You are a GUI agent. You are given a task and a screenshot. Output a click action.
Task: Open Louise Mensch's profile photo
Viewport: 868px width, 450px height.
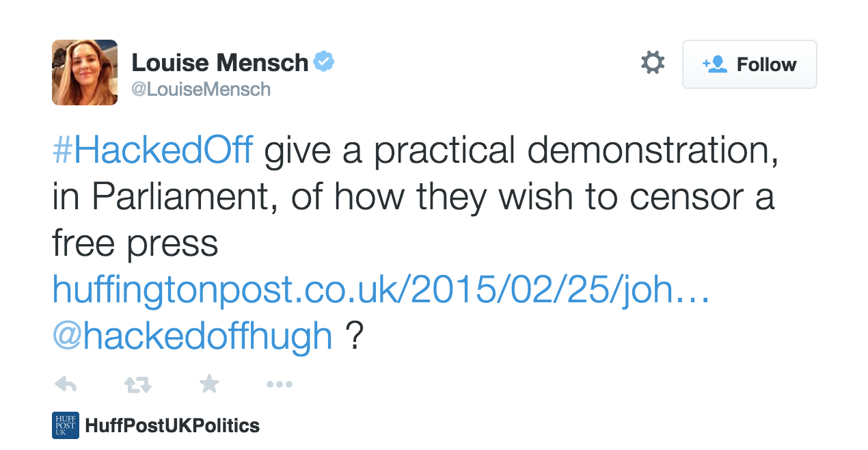pos(85,72)
